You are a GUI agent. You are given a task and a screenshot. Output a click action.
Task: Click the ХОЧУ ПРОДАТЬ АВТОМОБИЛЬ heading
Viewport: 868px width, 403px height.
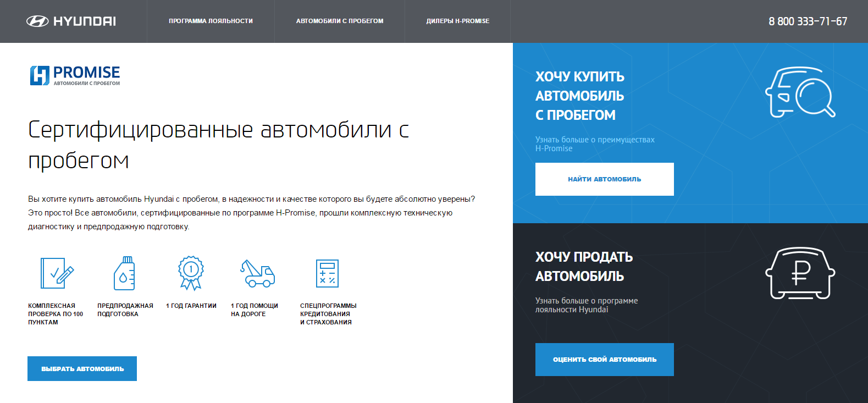584,267
